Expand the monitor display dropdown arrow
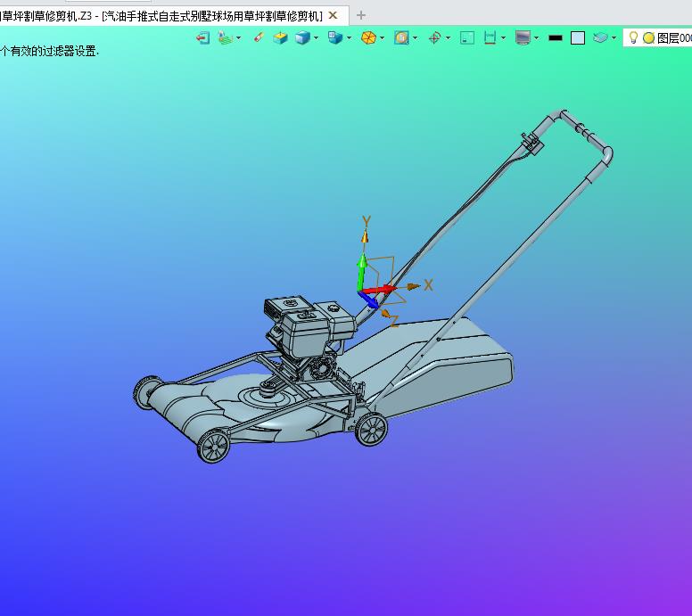The height and width of the screenshot is (616, 692). (x=537, y=38)
